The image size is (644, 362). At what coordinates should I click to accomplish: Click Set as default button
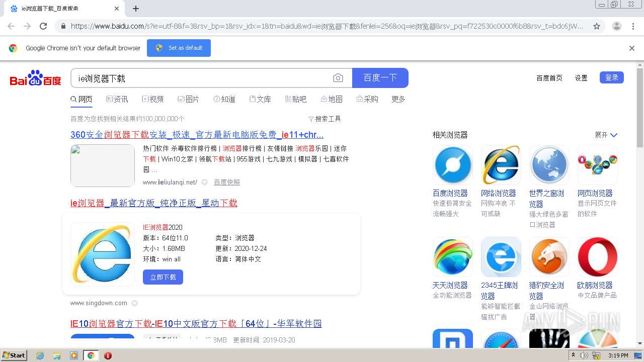pos(179,48)
